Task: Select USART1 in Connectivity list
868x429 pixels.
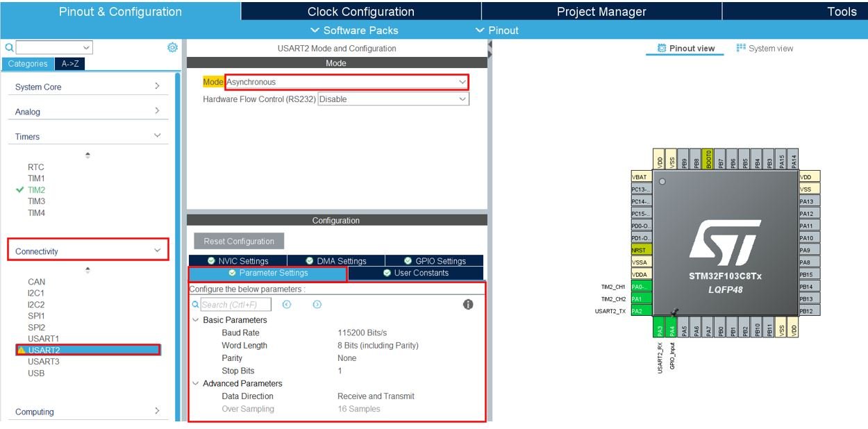Action: coord(44,339)
